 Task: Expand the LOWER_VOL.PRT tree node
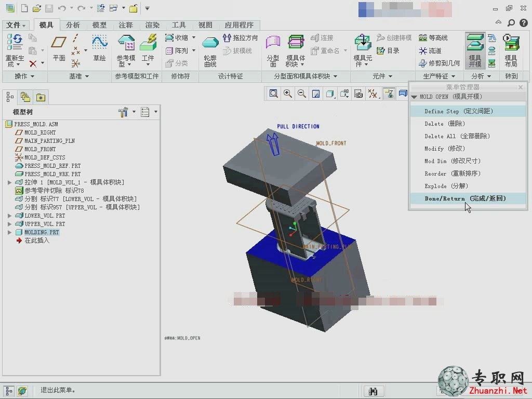pos(9,216)
